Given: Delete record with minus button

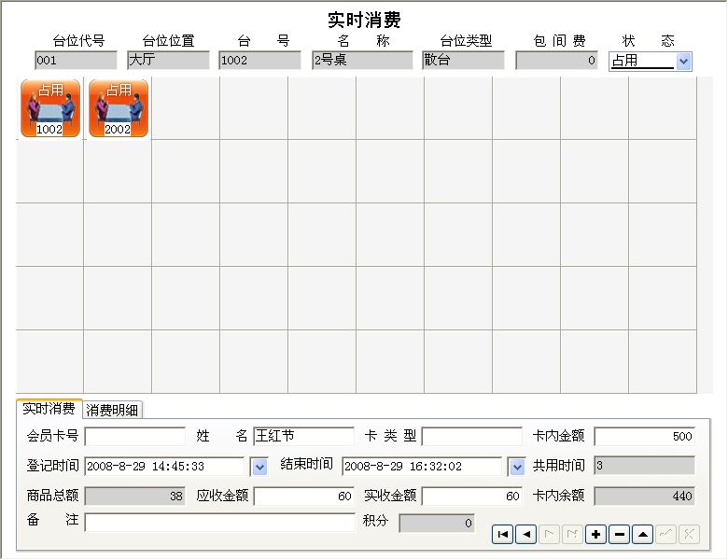Looking at the screenshot, I should click(620, 535).
